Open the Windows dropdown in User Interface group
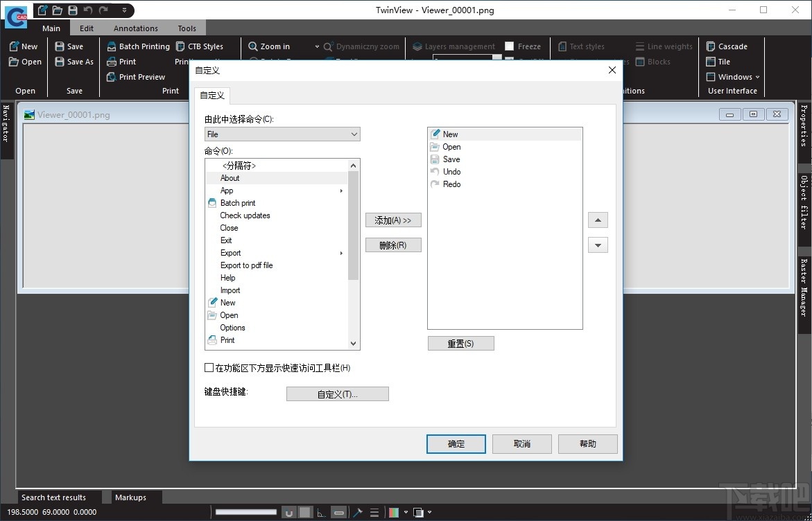 [734, 77]
